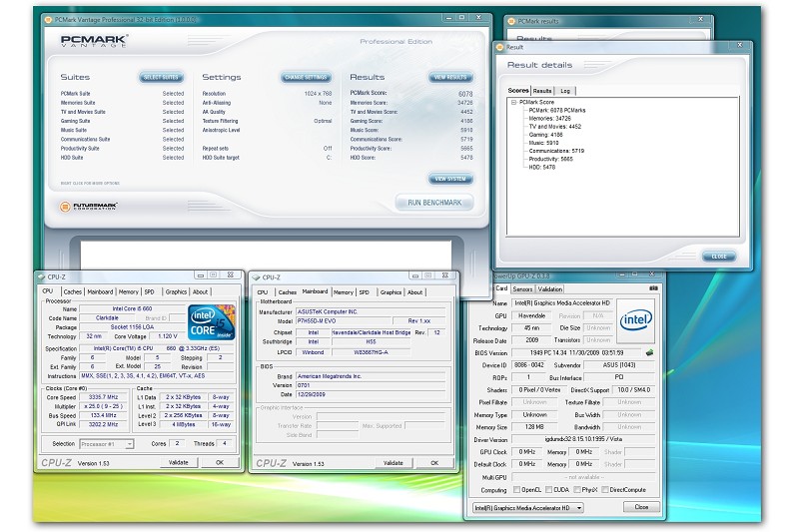Image resolution: width=799 pixels, height=532 pixels.
Task: Click the 'Productivity Score:' result label
Action: click(371, 149)
